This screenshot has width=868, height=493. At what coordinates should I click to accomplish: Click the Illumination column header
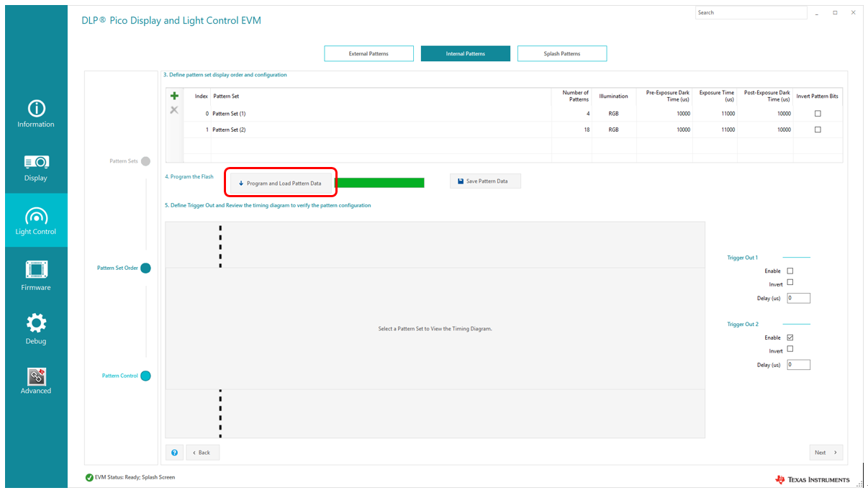click(613, 96)
